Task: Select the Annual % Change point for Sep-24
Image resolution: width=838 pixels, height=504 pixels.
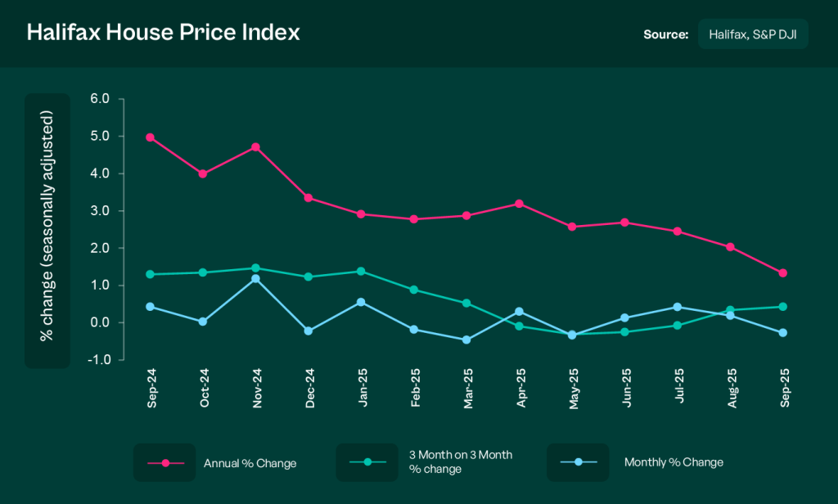Action: tap(150, 137)
